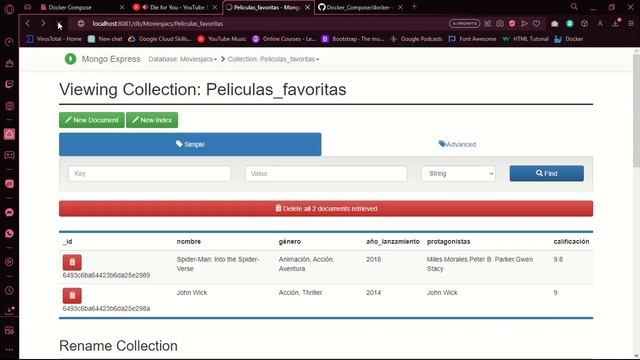Open the Font Awesome bookmark
The width and height of the screenshot is (640, 360).
(473, 39)
